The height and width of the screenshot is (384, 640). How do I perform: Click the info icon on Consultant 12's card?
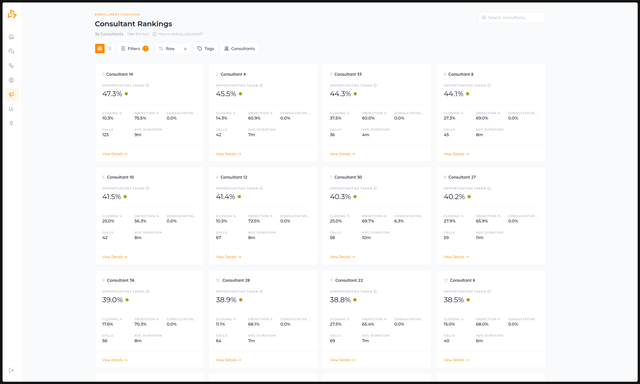click(261, 188)
